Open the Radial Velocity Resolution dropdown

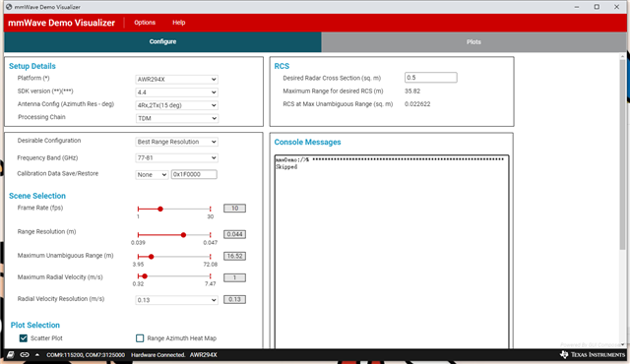click(x=176, y=300)
